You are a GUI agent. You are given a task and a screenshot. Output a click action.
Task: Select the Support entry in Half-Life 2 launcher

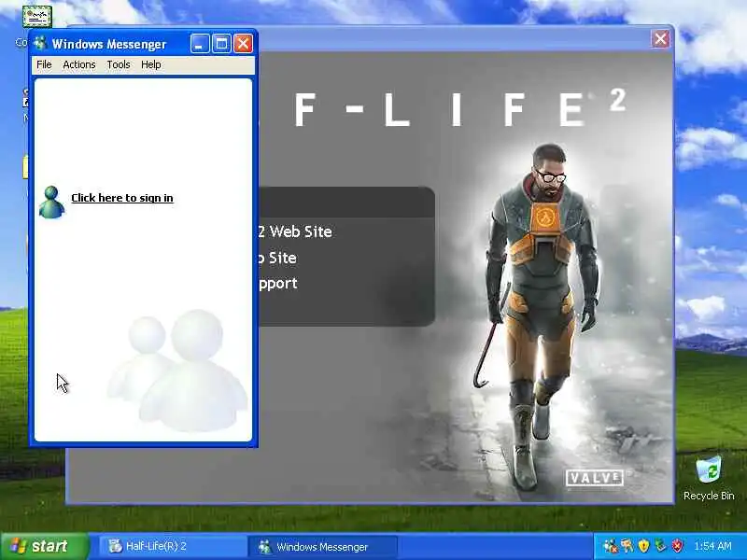pos(277,284)
